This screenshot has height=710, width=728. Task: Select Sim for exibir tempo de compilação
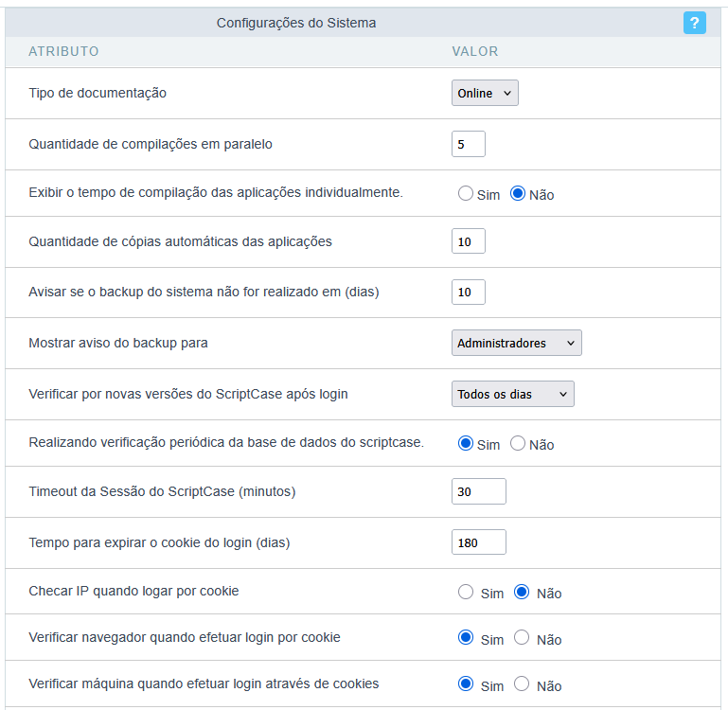[465, 193]
